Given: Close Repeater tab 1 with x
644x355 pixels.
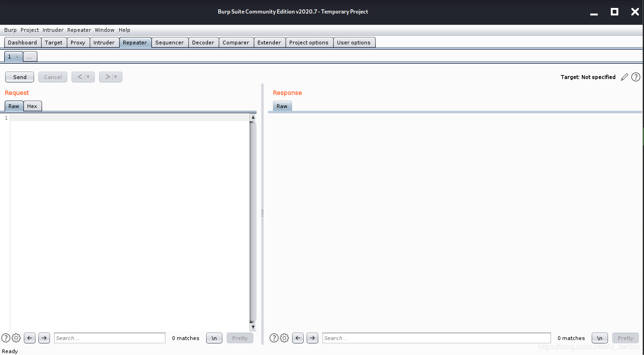Looking at the screenshot, I should [17, 57].
